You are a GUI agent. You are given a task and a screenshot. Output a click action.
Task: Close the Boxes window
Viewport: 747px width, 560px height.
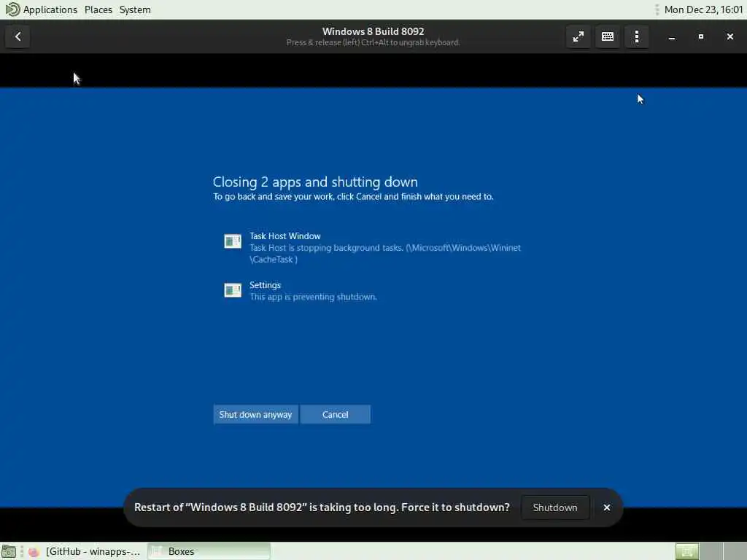tap(729, 36)
